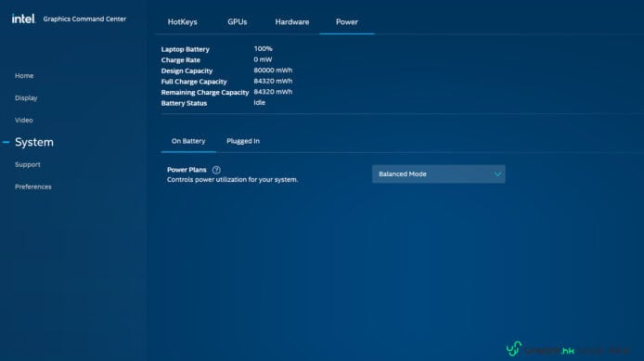Open the Power Plans help icon
The width and height of the screenshot is (644, 361).
pyautogui.click(x=216, y=170)
